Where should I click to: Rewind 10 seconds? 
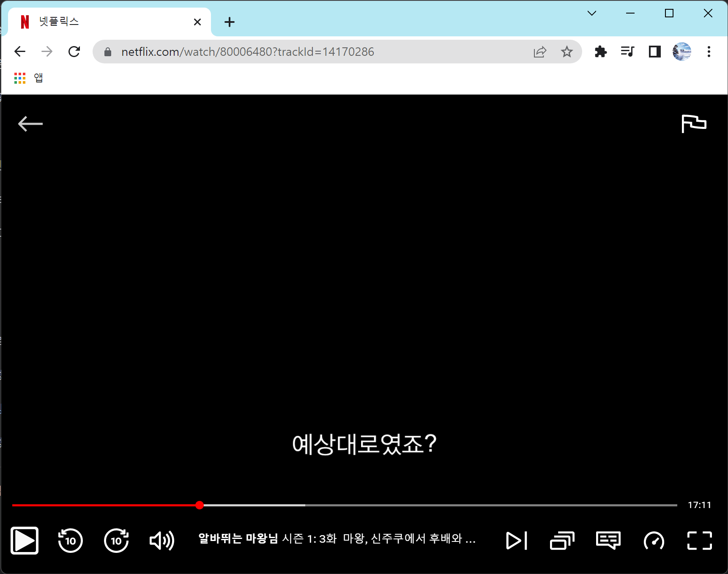(70, 540)
